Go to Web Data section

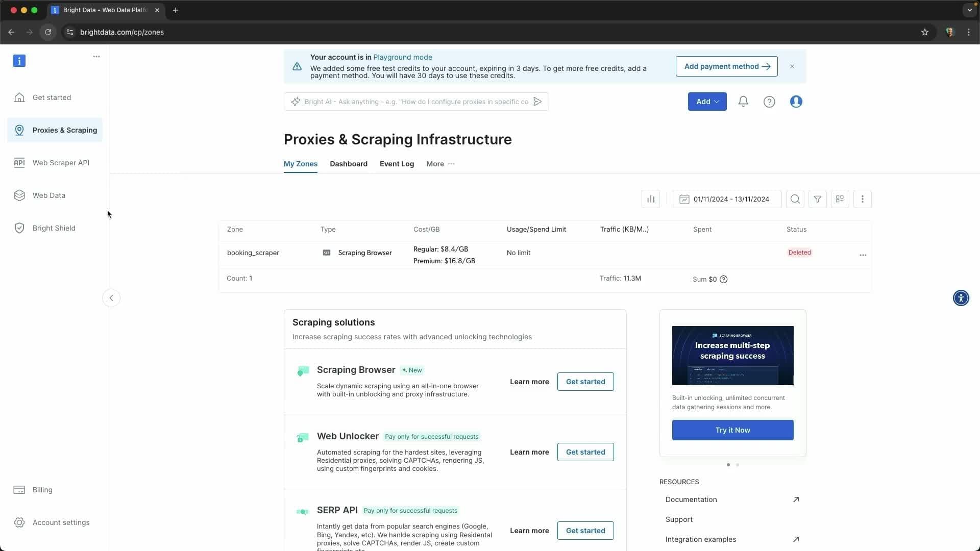point(55,195)
